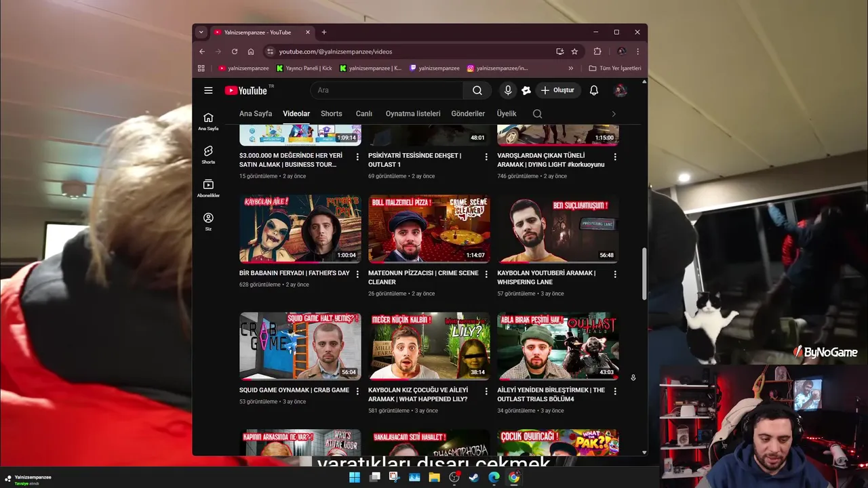This screenshot has height=488, width=868.
Task: Go back with Chrome's back arrow
Action: 202,52
